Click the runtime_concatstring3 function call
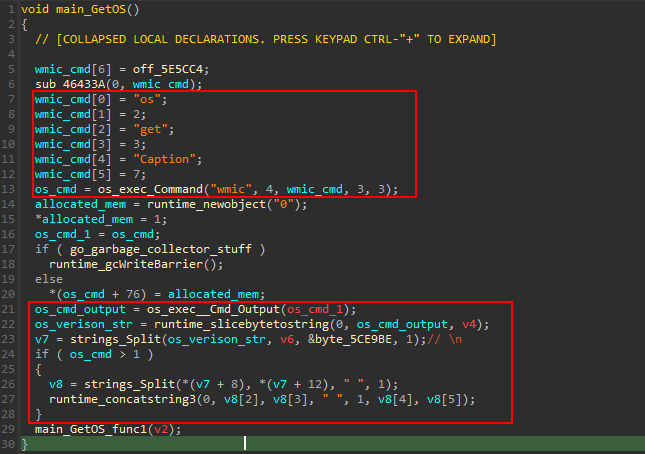This screenshot has height=454, width=645. tap(127, 399)
